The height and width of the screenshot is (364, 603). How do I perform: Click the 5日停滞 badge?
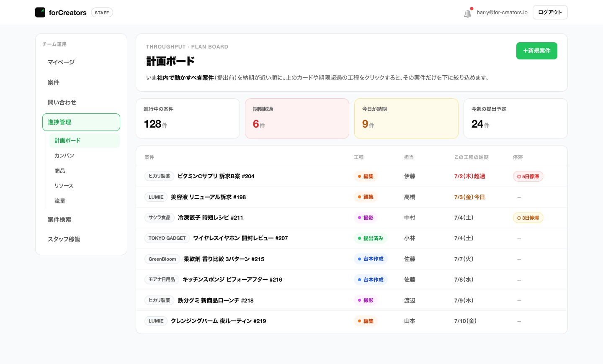coord(528,177)
